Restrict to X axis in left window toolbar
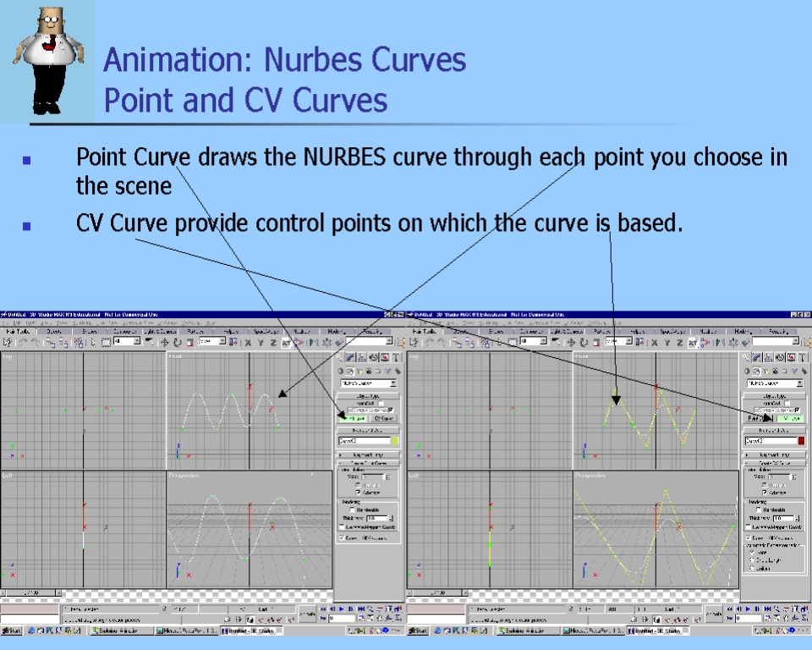 248,342
